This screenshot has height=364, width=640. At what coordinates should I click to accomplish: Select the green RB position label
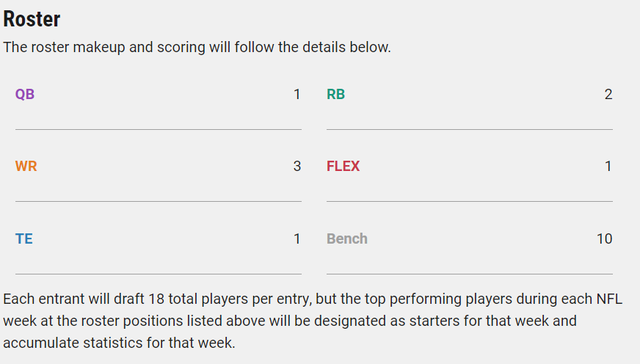coord(336,94)
